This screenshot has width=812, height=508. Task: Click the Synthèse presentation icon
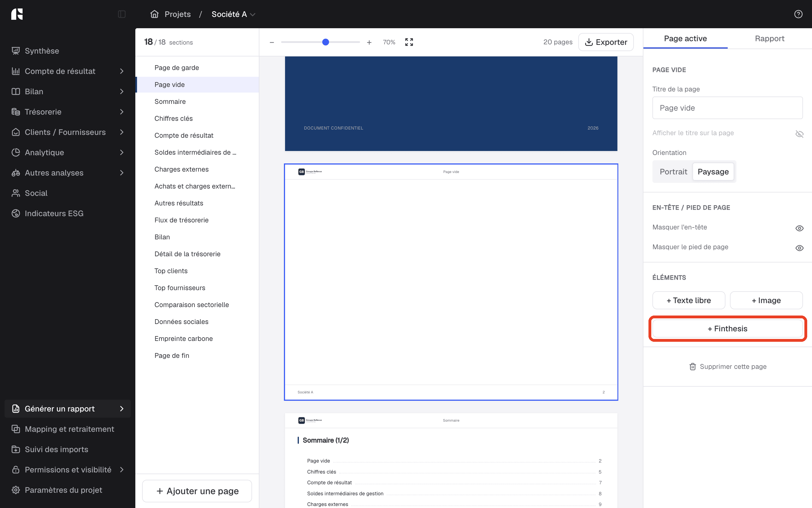coord(16,51)
